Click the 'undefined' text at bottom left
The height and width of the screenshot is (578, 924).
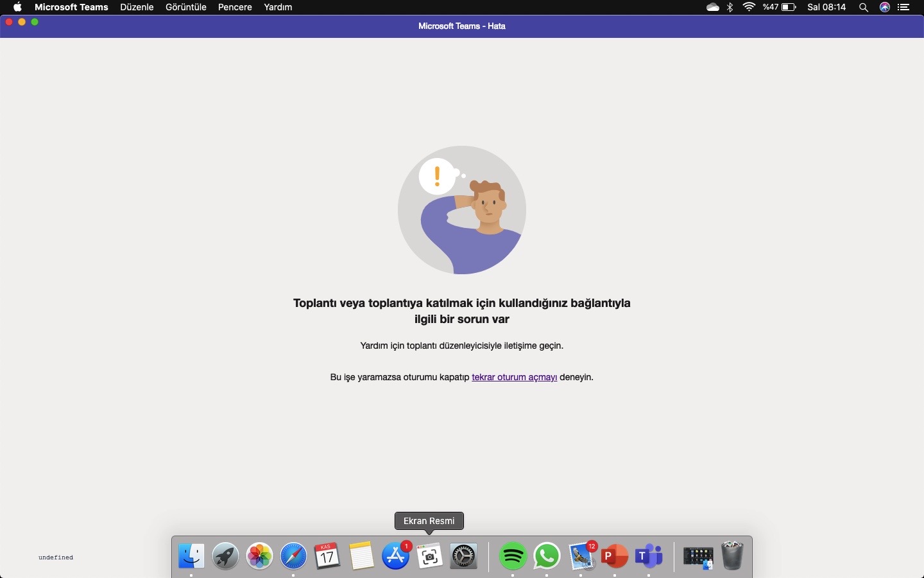click(x=56, y=557)
